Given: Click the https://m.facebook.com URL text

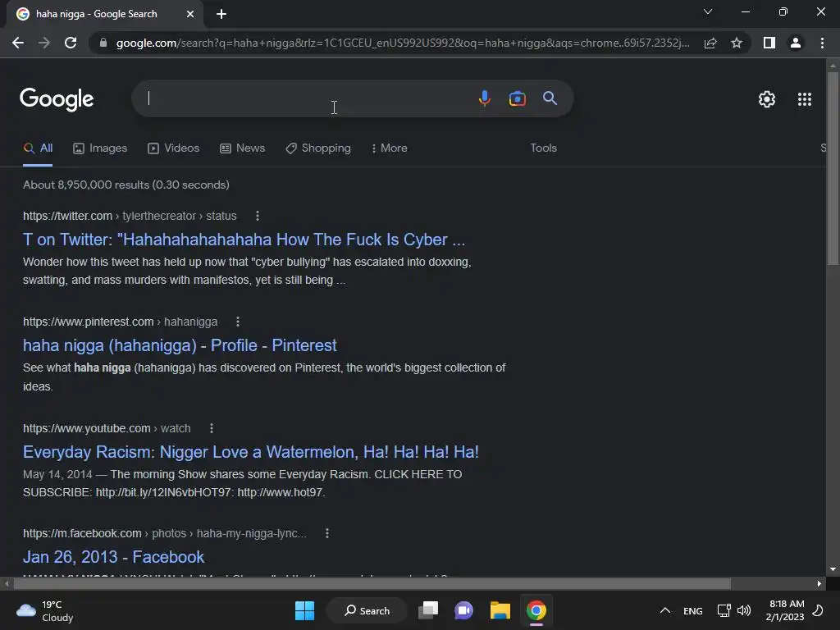Looking at the screenshot, I should [x=82, y=533].
